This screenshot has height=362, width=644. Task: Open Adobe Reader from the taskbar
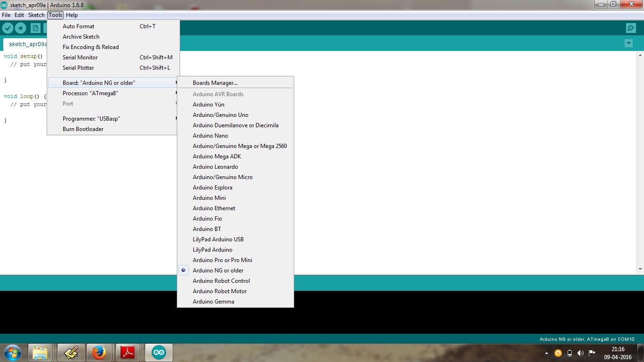point(129,352)
